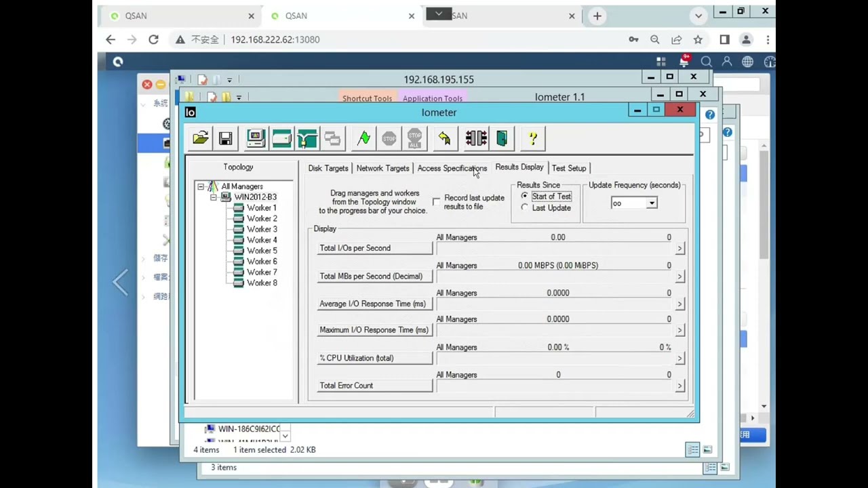868x488 pixels.
Task: Click the Stop current test icon
Action: coord(389,138)
